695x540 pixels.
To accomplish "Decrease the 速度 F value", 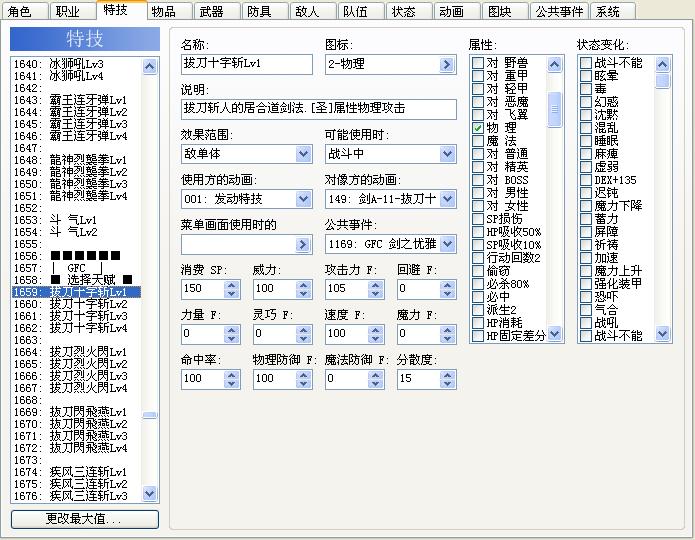I will (375, 339).
